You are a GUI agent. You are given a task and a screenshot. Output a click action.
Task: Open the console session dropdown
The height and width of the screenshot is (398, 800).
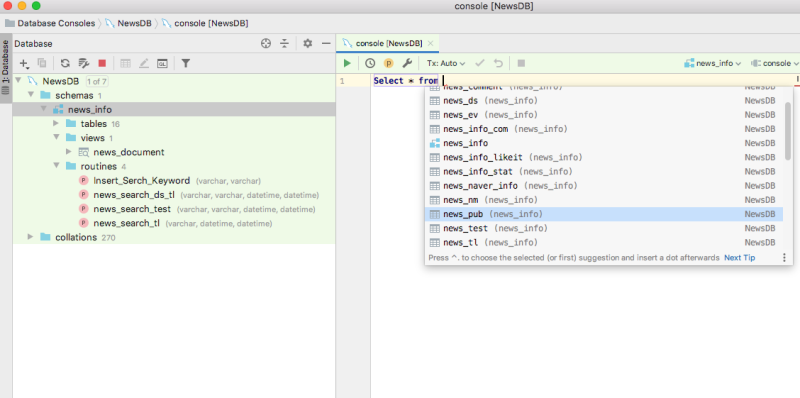(x=774, y=63)
